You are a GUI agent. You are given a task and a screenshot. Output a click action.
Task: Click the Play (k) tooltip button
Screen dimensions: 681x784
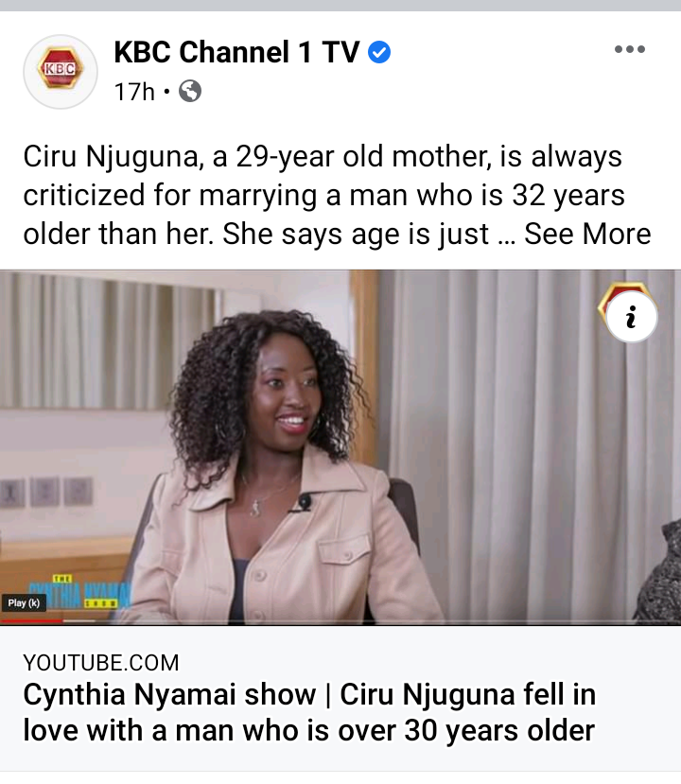point(24,603)
